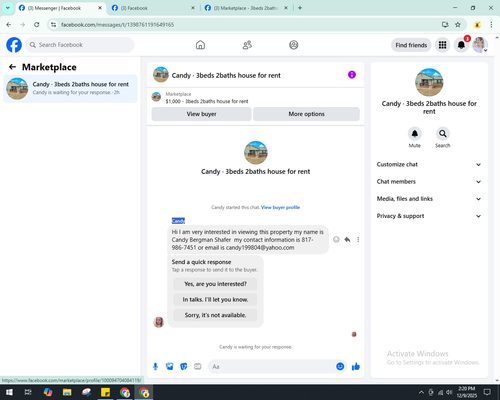
Task: Open Chrome's three-dot menu
Action: point(491,24)
